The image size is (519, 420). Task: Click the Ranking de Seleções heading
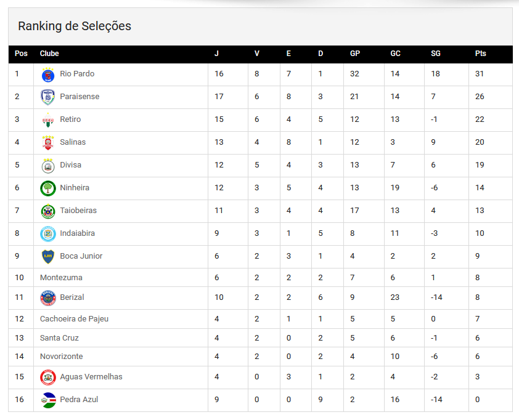click(x=75, y=26)
